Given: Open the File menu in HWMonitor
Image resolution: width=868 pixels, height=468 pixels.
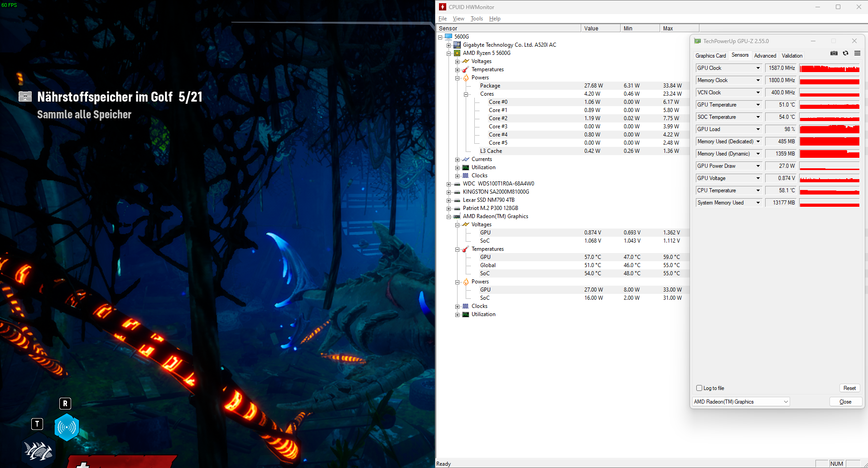Looking at the screenshot, I should (x=443, y=19).
